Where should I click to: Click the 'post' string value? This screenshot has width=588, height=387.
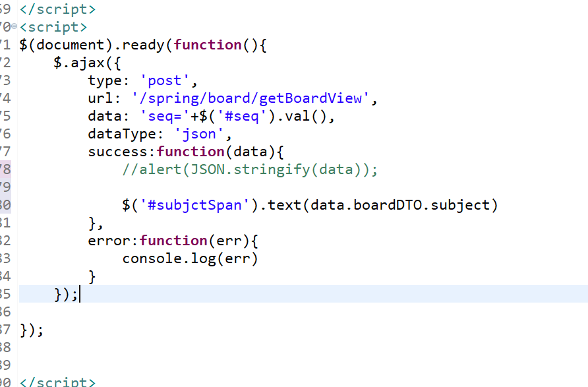165,80
